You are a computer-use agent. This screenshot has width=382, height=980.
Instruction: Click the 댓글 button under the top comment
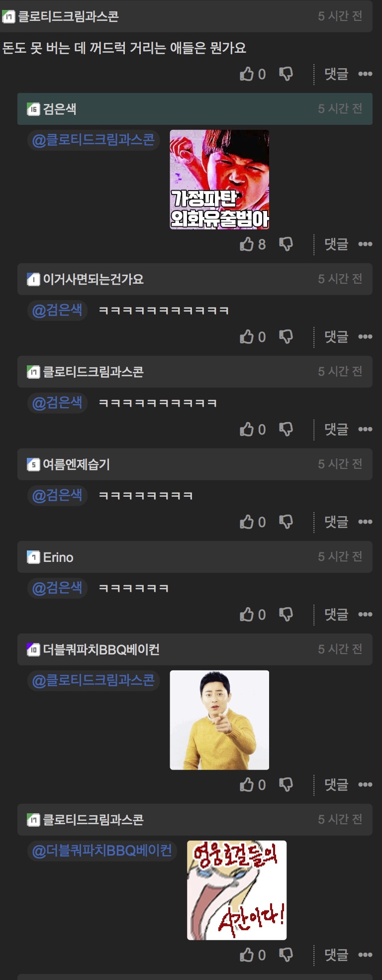336,74
